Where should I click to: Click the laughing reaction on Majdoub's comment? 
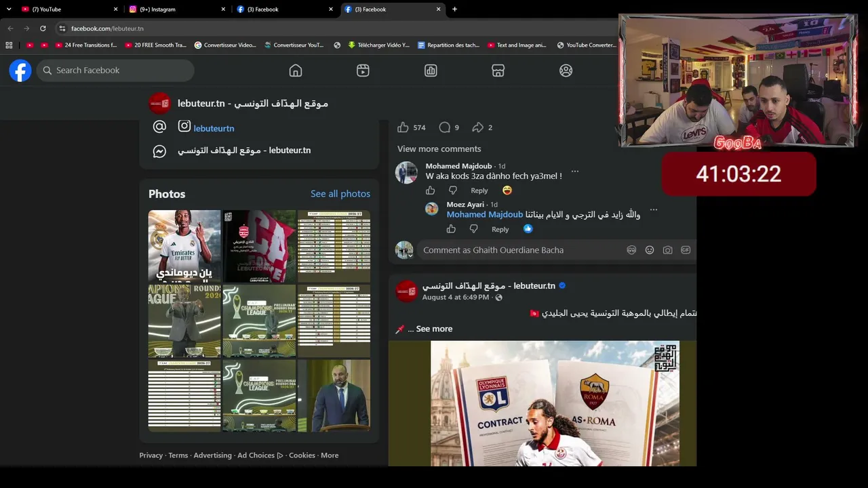(x=507, y=190)
